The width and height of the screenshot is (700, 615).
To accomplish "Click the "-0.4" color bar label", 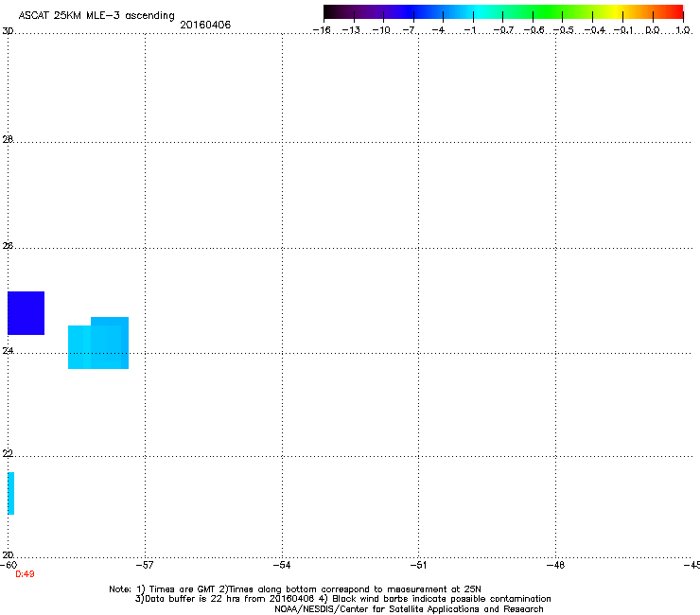I will pos(594,30).
